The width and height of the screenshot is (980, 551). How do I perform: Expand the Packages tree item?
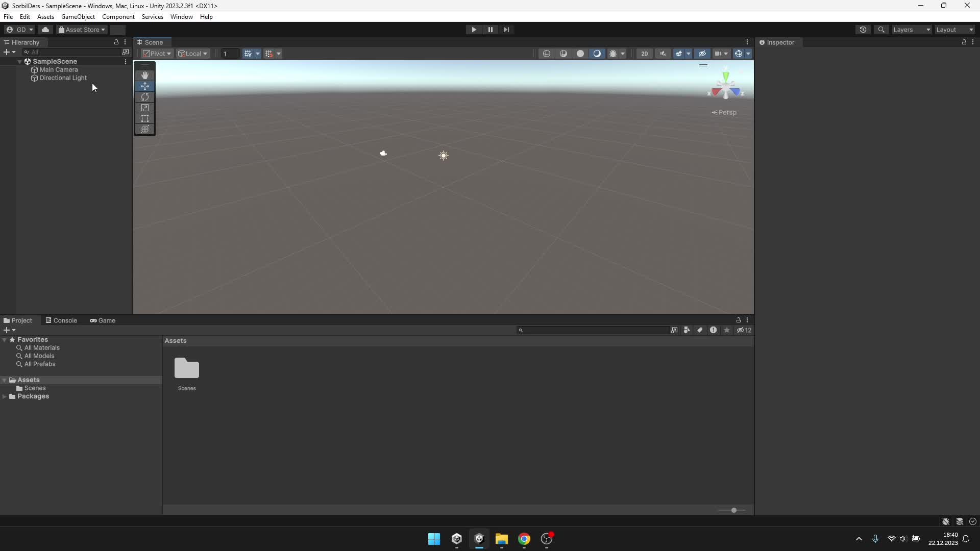(x=5, y=396)
